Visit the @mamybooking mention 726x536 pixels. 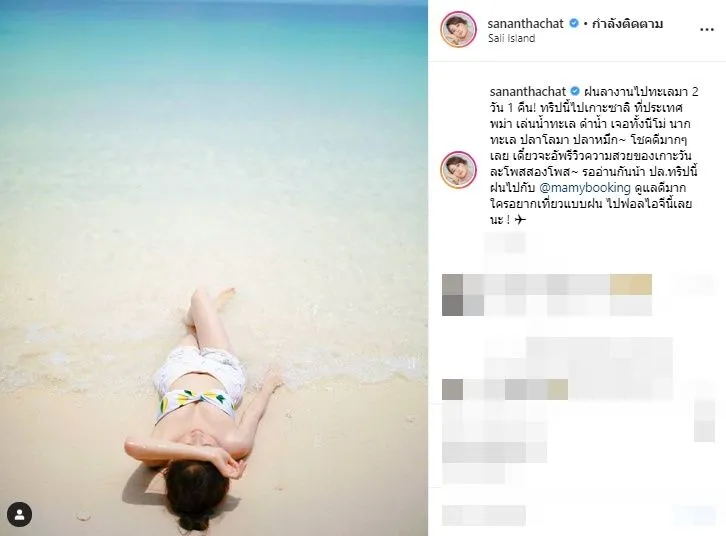click(585, 187)
